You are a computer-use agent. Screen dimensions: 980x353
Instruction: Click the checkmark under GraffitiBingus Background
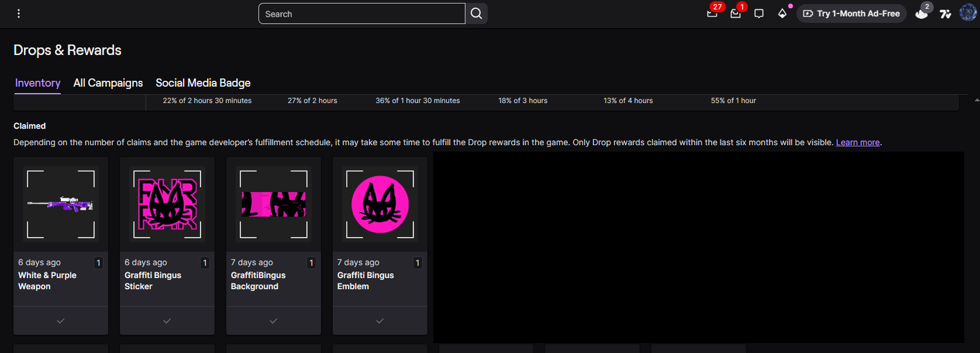(274, 321)
